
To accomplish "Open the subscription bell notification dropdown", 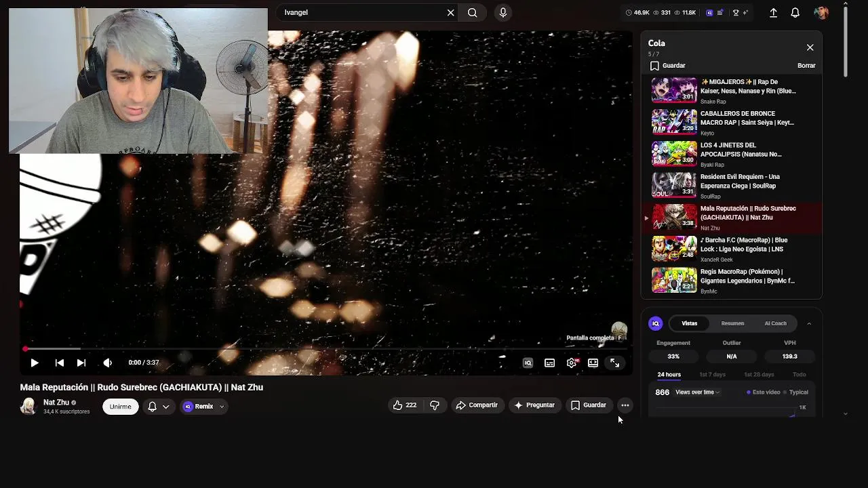I will pos(159,407).
